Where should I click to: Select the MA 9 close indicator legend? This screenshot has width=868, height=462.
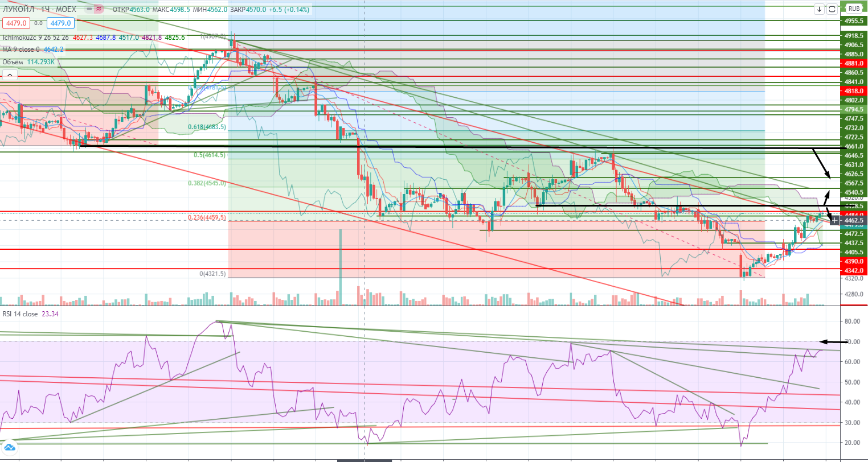21,49
